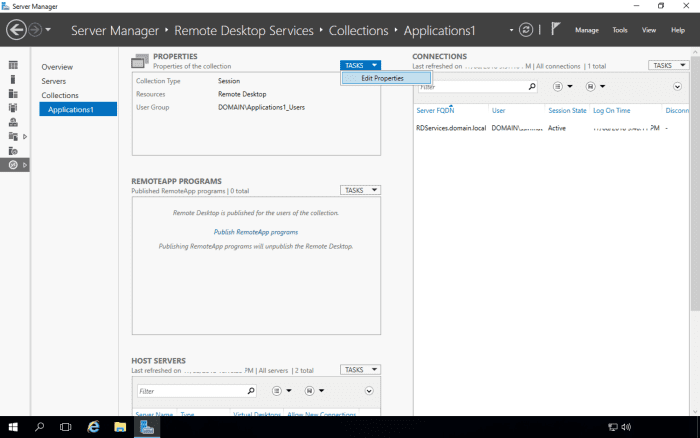Screen dimensions: 700x438
Task: Click the Active session state cell
Action: coord(557,128)
